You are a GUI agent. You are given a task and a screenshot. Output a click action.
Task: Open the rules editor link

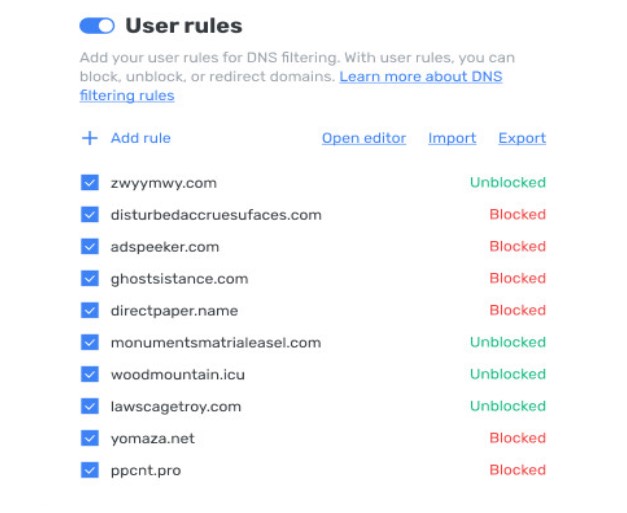363,138
